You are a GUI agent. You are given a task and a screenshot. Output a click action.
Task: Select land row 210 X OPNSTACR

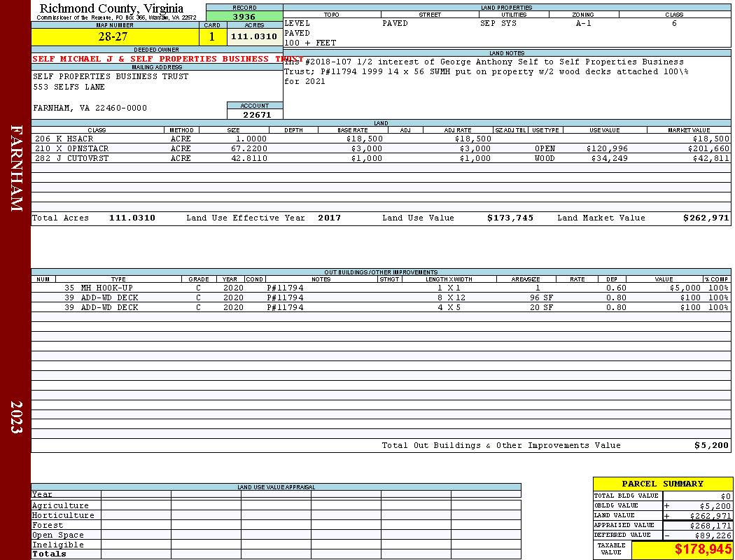[381, 148]
